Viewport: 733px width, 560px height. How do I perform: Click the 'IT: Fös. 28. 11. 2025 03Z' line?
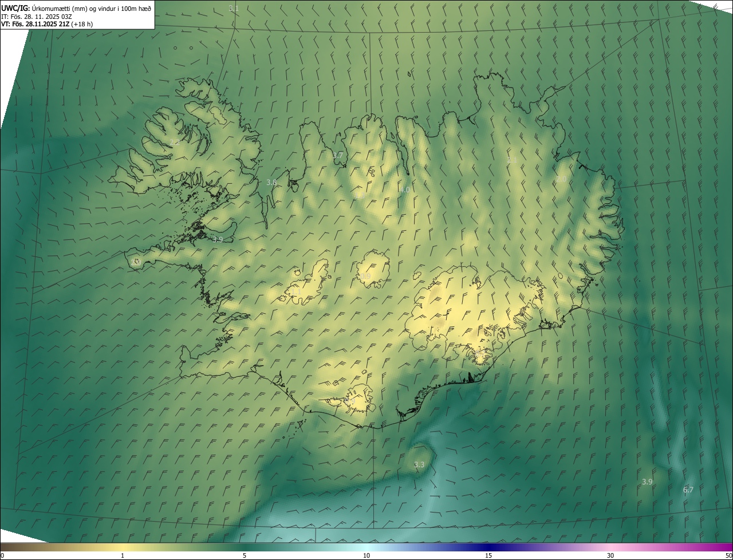coord(37,17)
